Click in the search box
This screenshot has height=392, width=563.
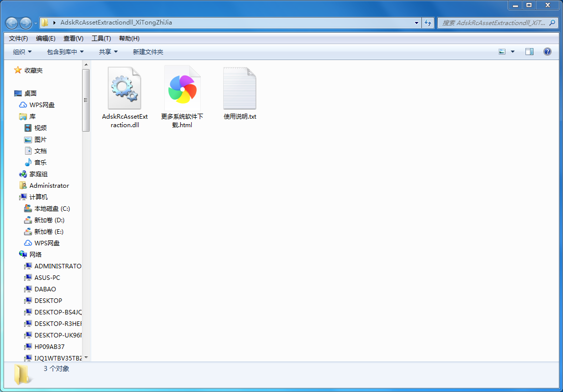[497, 23]
